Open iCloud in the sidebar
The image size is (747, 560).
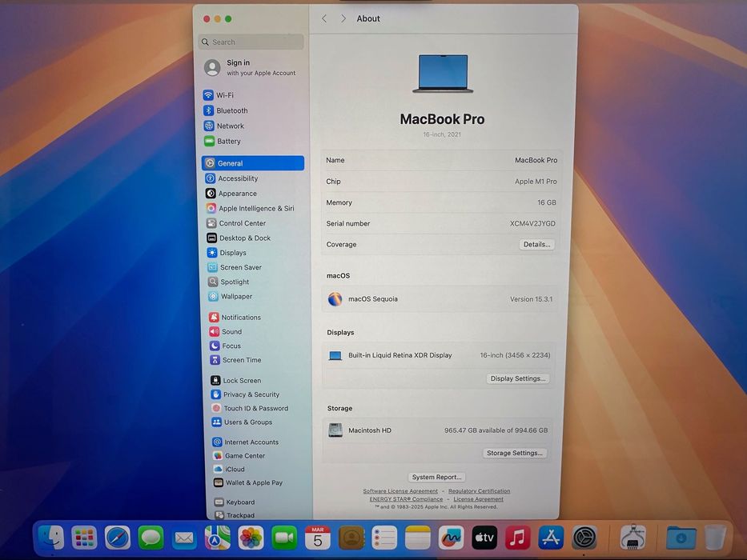(x=229, y=469)
